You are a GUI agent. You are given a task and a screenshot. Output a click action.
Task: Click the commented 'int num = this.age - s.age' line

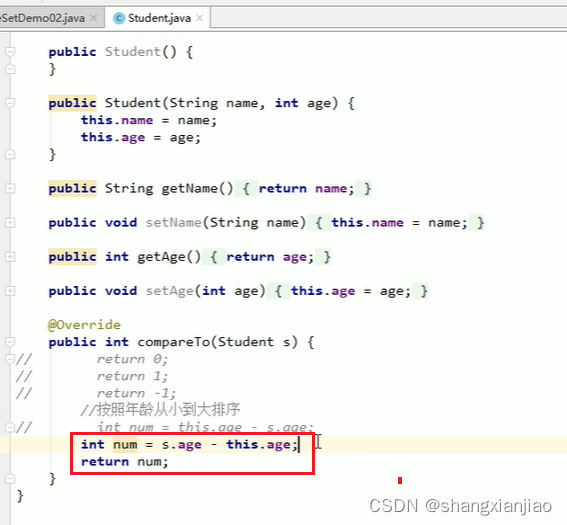[x=205, y=427]
